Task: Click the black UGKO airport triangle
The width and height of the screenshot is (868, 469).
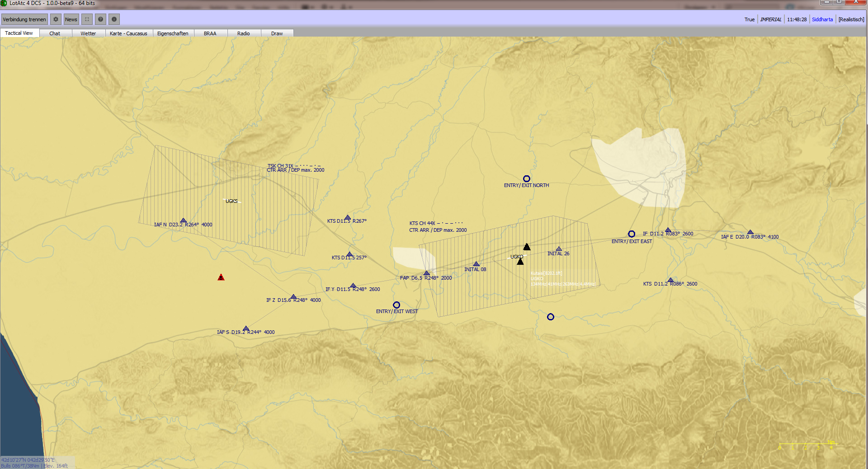Action: (x=520, y=262)
